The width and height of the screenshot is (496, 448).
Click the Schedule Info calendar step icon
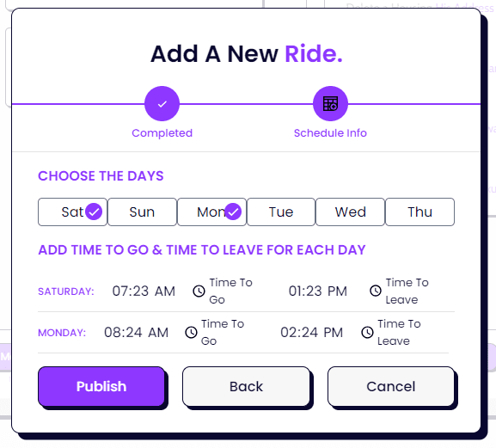(x=330, y=103)
